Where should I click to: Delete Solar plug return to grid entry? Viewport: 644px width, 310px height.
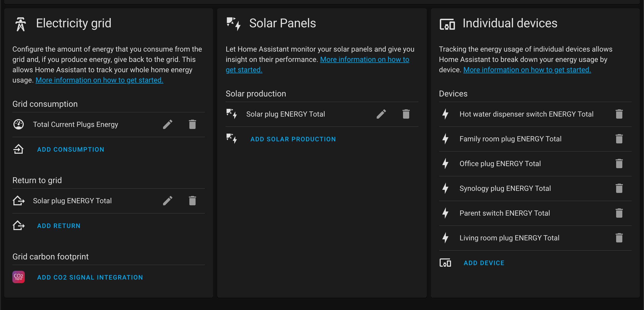(x=192, y=201)
